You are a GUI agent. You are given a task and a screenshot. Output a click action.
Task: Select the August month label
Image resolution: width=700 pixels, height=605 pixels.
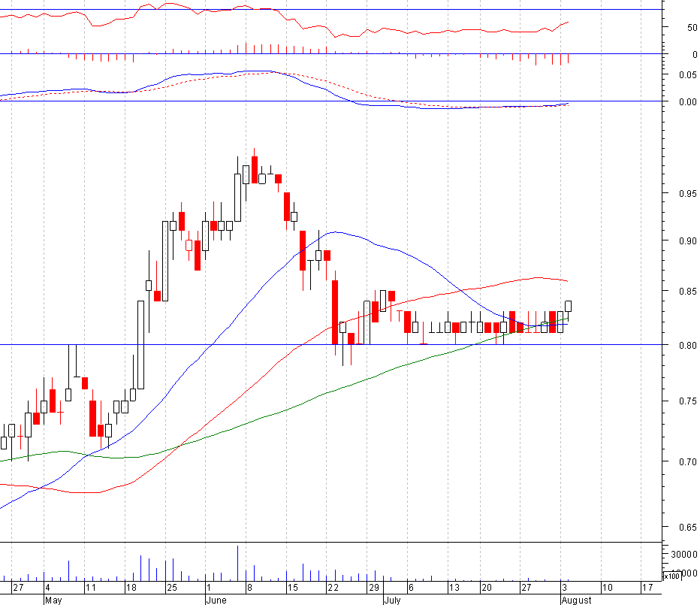click(576, 600)
